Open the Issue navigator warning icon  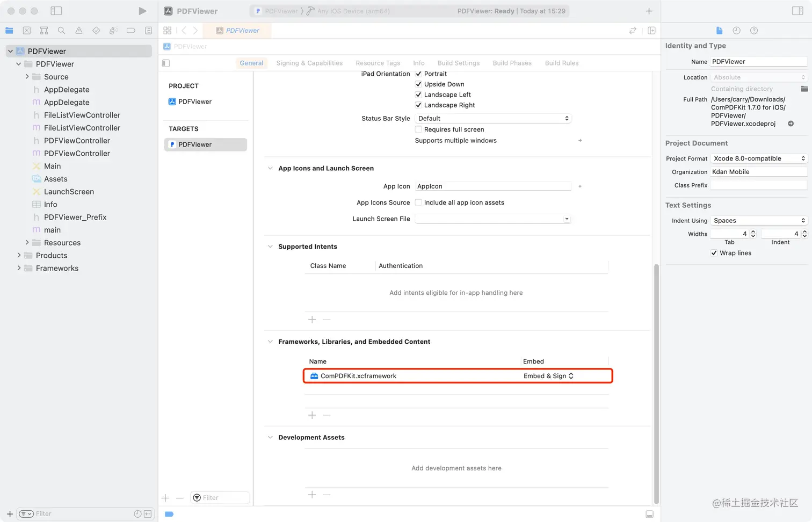[x=79, y=31]
